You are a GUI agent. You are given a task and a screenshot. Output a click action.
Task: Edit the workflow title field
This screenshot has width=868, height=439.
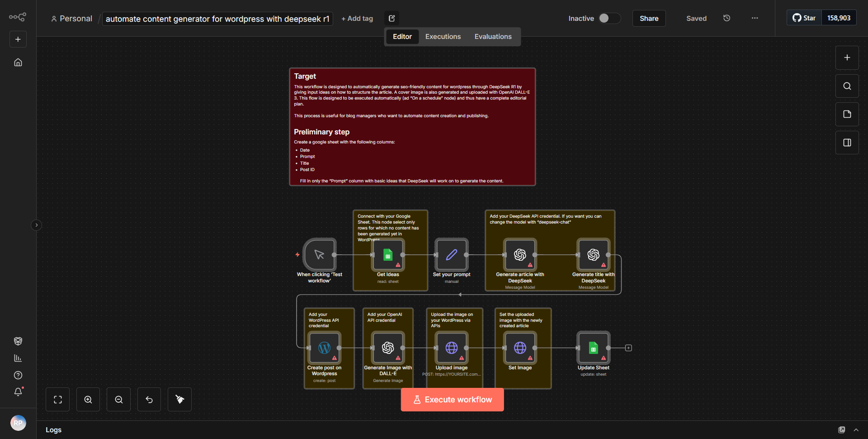(x=217, y=19)
